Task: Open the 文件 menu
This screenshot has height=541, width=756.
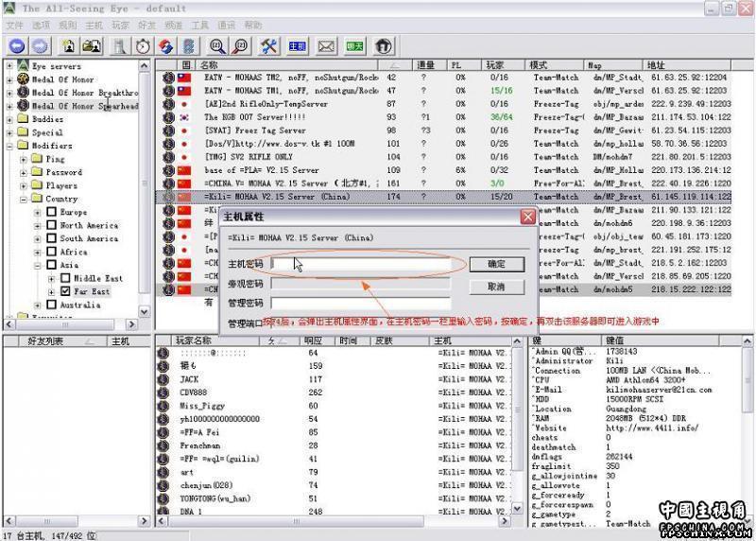Action: (14, 25)
